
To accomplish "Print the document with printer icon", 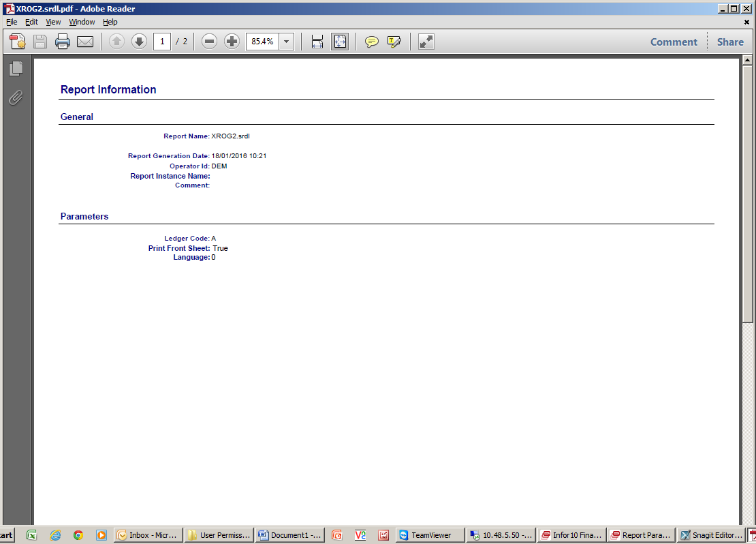I will (63, 42).
